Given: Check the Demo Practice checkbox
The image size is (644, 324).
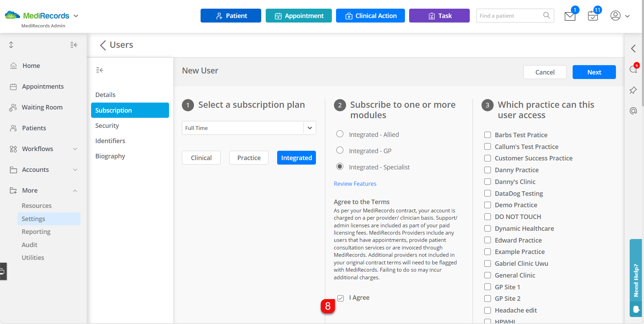Looking at the screenshot, I should pyautogui.click(x=487, y=205).
